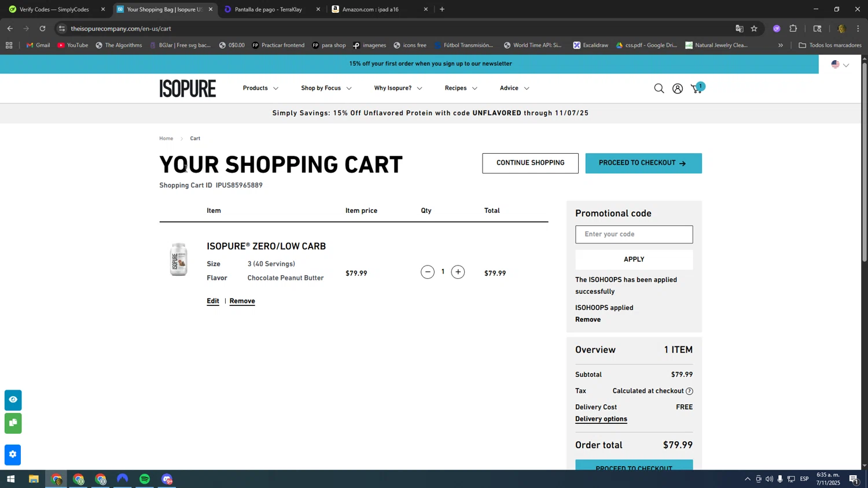Click the promotional code input field
Screen dimensions: 868x488
634,234
